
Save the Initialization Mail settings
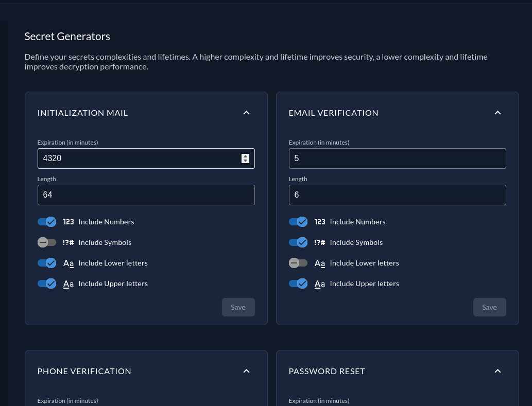point(238,307)
